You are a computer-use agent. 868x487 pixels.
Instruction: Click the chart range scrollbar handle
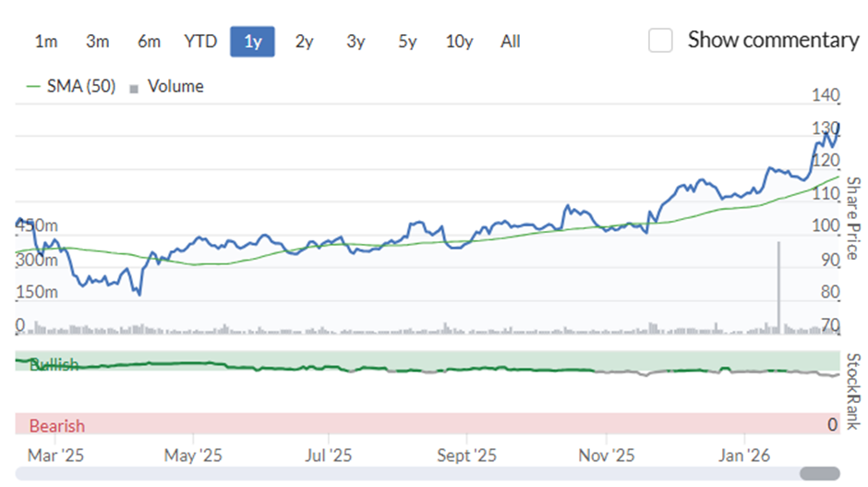click(820, 474)
